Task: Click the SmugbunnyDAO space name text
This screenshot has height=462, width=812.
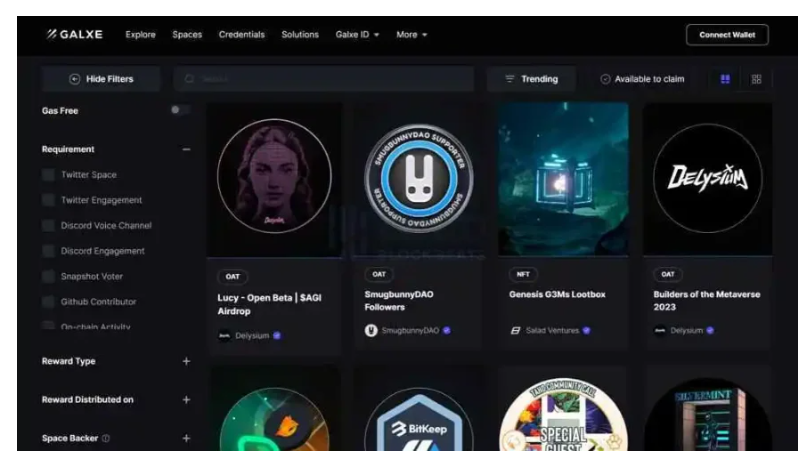Action: pos(410,330)
